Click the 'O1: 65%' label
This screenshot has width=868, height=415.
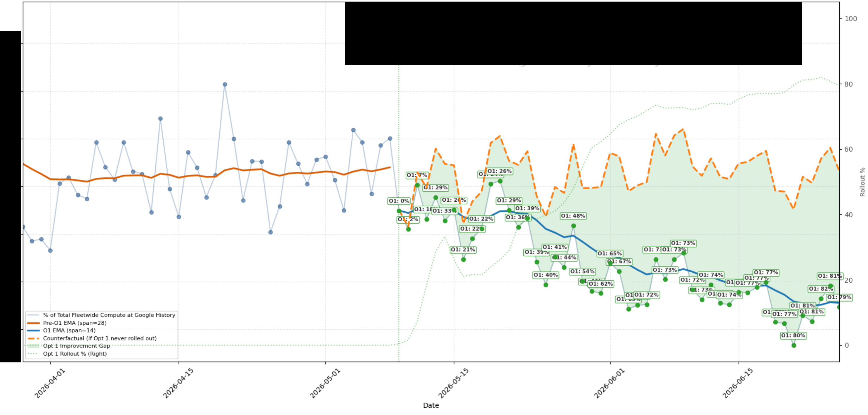pos(610,253)
